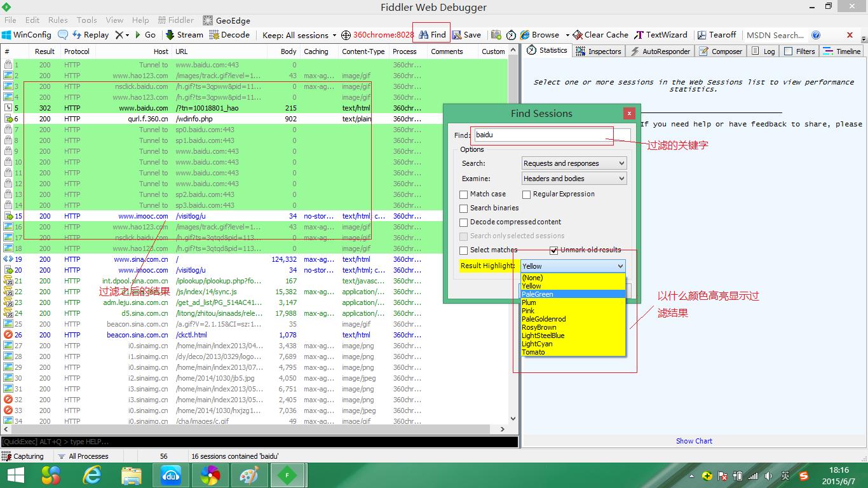The height and width of the screenshot is (488, 868).
Task: Click the QuickExec command input box
Action: point(259,442)
